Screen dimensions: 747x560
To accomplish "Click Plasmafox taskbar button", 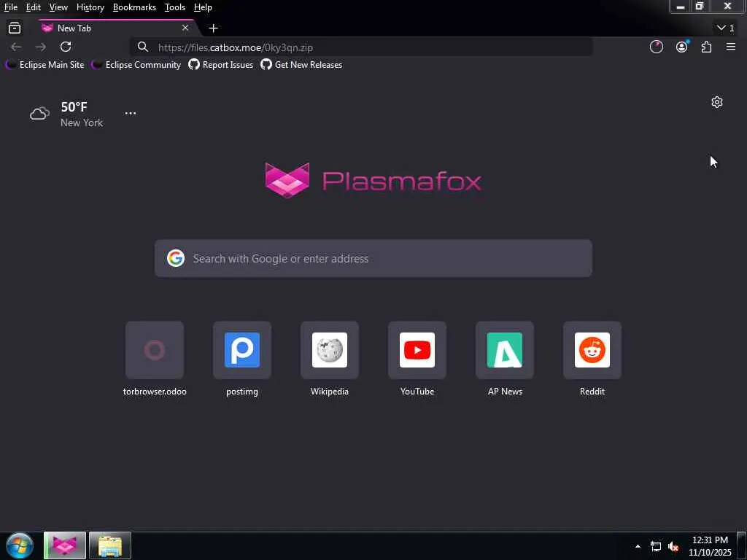I will [65, 545].
